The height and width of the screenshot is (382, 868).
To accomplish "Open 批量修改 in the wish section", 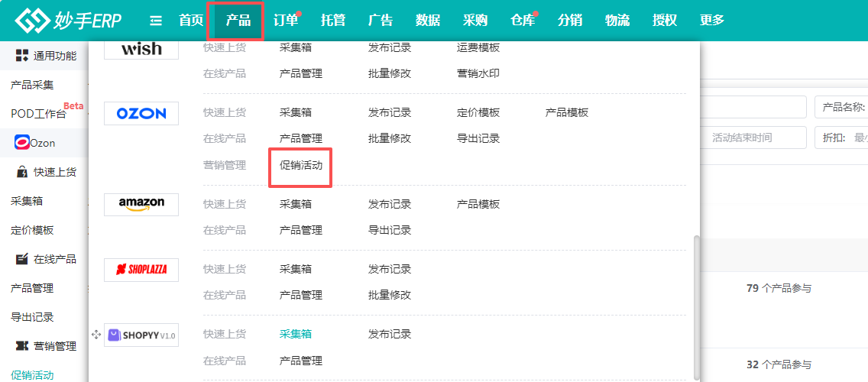I will tap(390, 73).
